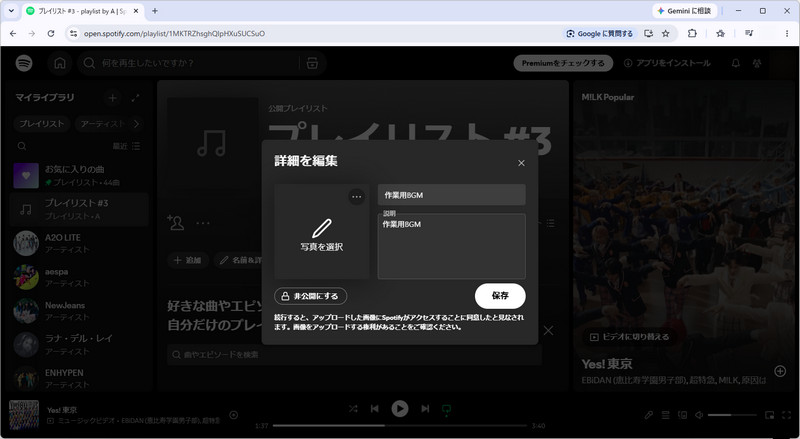Click now playing album thumbnail
Viewport: 800px width, 439px height.
point(24,415)
